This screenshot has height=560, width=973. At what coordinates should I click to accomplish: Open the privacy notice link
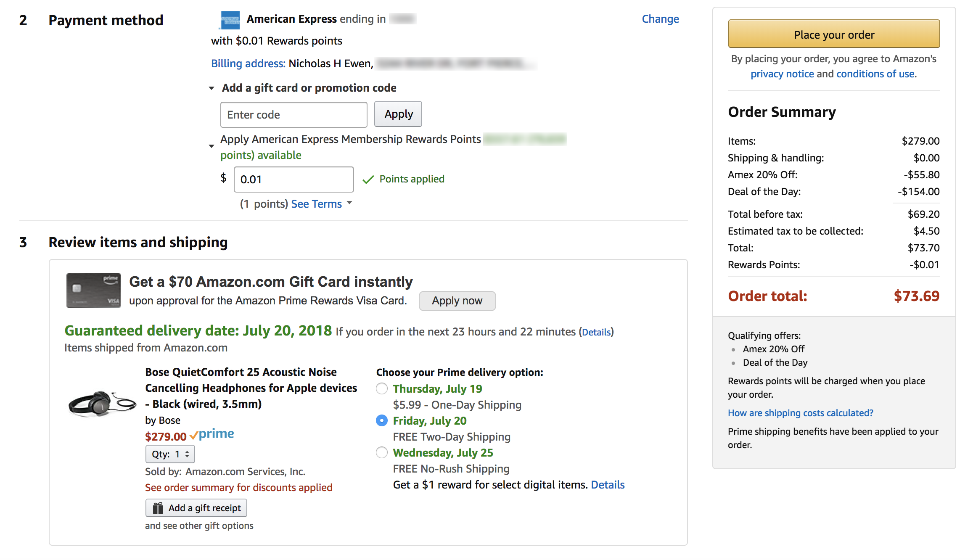click(782, 74)
